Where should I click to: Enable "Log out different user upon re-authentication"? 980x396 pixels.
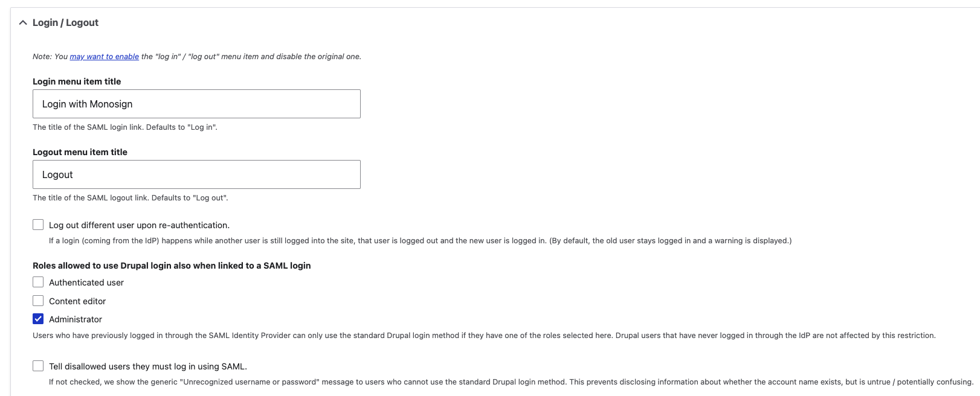coord(37,224)
